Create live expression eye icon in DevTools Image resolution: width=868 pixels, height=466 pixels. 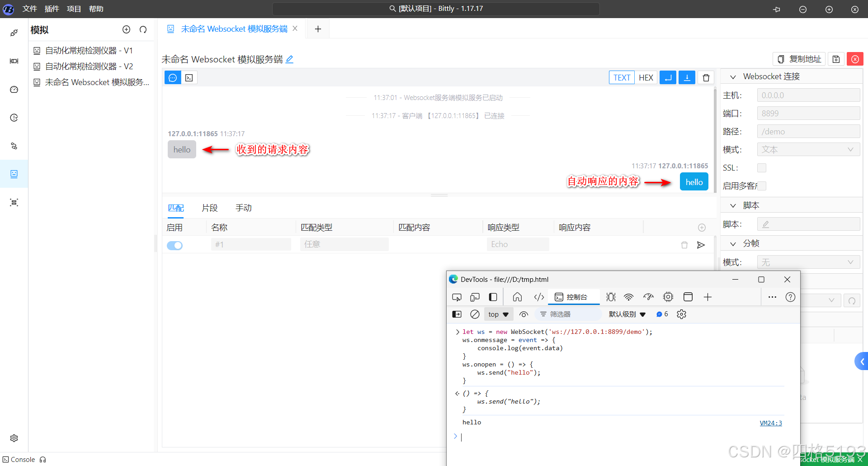click(x=524, y=314)
